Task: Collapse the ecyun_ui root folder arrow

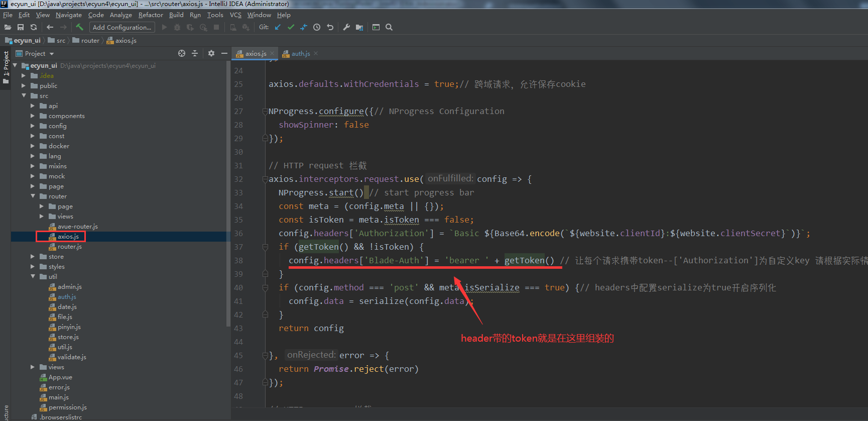Action: pyautogui.click(x=15, y=65)
